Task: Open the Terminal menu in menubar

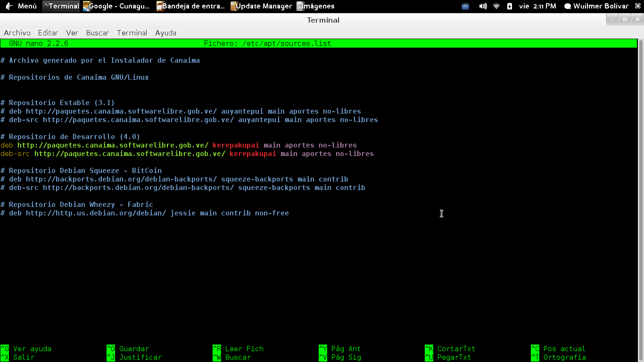Action: pos(132,33)
